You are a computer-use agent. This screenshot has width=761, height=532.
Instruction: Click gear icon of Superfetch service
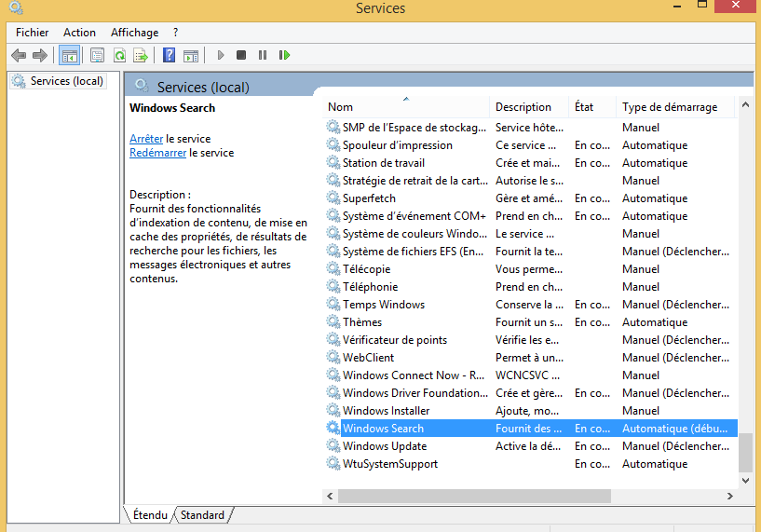[333, 198]
